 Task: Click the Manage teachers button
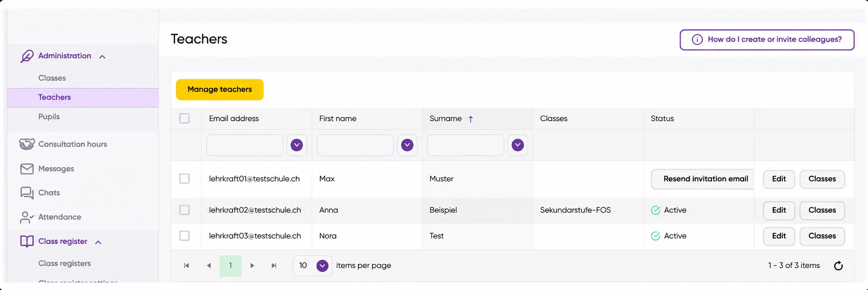220,90
